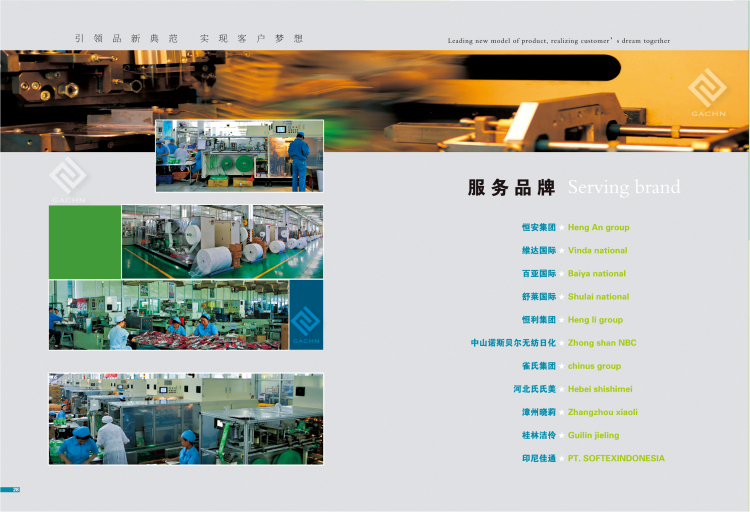
Task: Click the Chinese brand name 桂林洁伶
Action: [539, 435]
